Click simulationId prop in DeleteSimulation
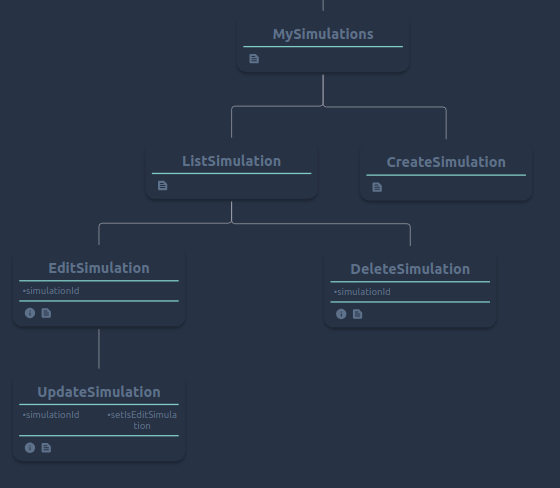Image resolution: width=560 pixels, height=488 pixels. 362,292
